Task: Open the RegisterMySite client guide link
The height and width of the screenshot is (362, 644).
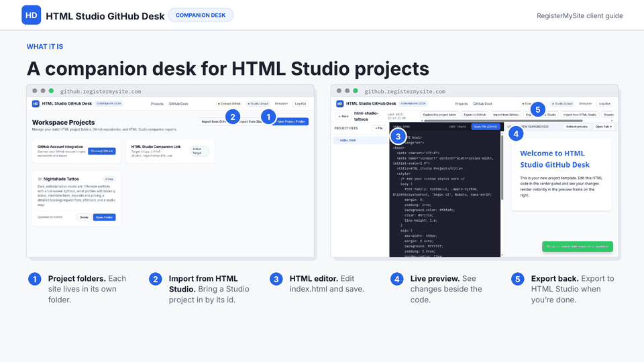Action: click(x=580, y=15)
